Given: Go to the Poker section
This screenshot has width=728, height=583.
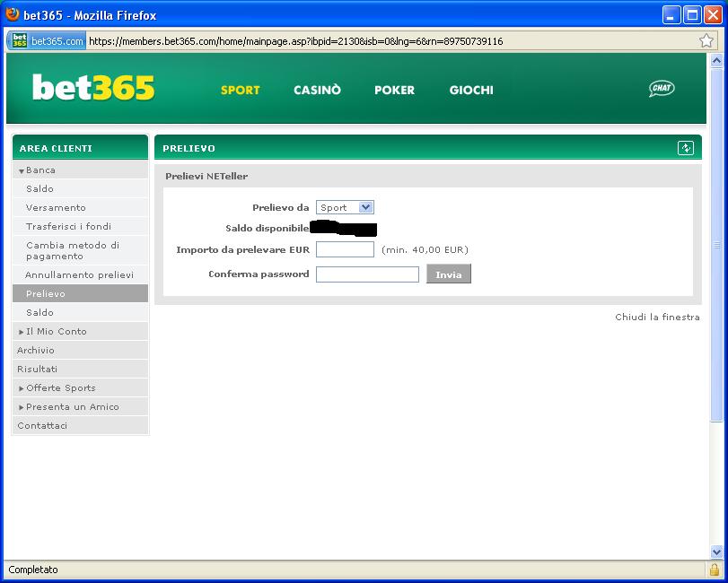Looking at the screenshot, I should click(x=394, y=90).
